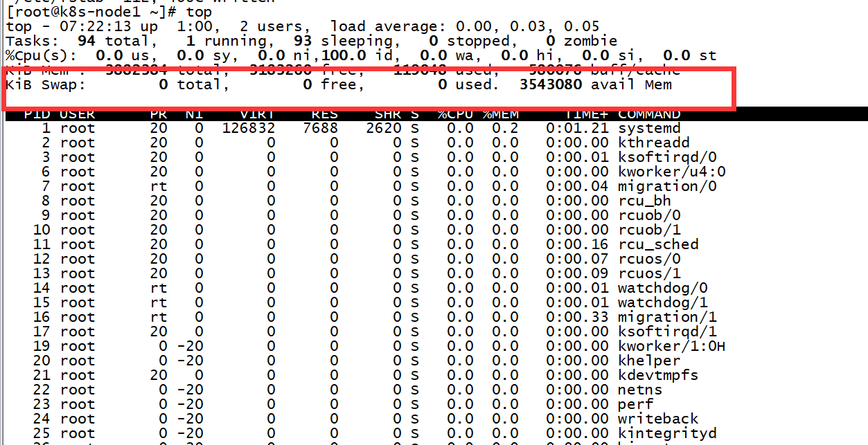
Task: Select the rcu_bh process name
Action: [645, 201]
